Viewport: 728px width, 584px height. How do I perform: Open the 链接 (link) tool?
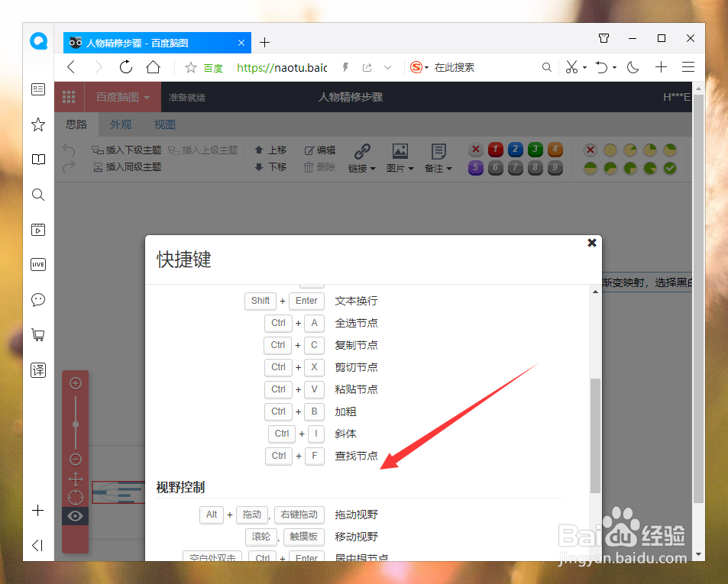click(361, 156)
